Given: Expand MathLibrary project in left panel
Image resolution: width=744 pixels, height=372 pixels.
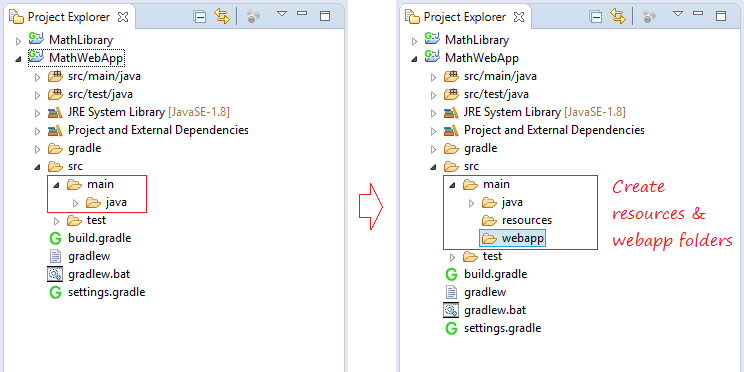Looking at the screenshot, I should [19, 41].
